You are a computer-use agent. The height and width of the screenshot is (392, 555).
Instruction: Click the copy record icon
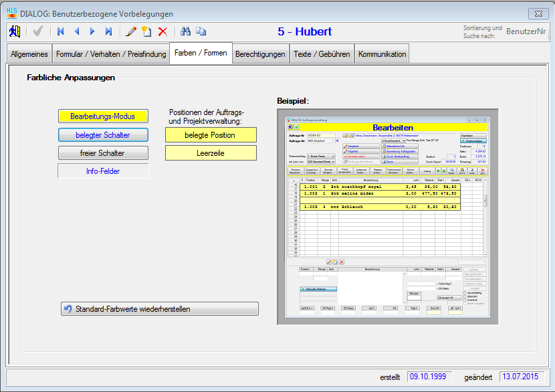[x=201, y=31]
